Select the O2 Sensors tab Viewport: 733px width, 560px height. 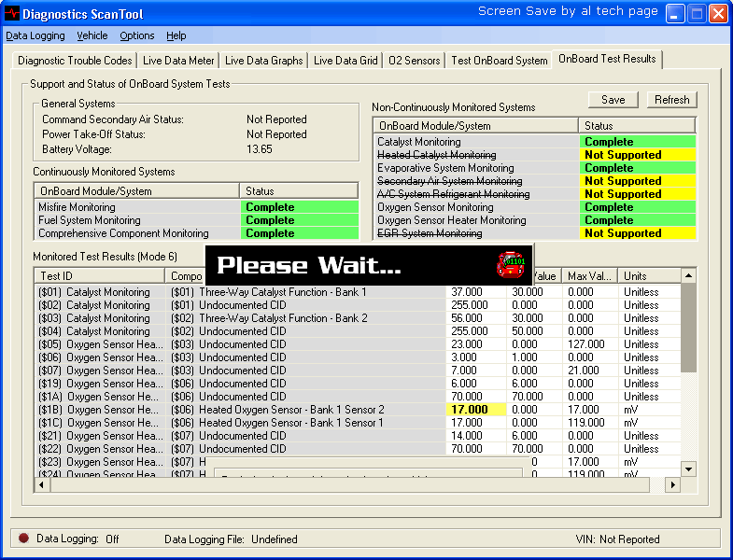[x=414, y=61]
